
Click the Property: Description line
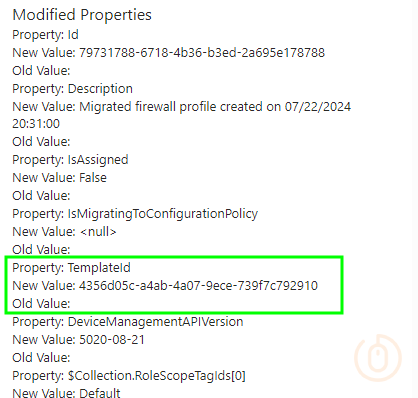click(72, 89)
